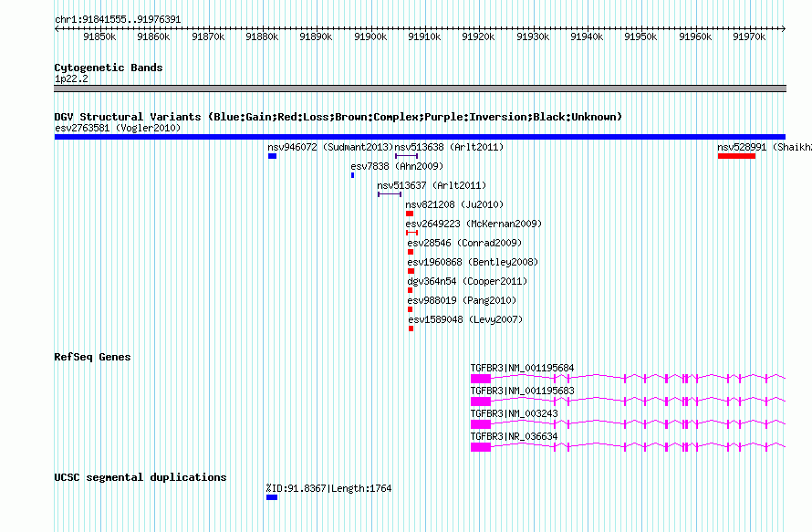
Task: Click TGFBR3 NM_003243 first exon block
Action: [x=481, y=424]
